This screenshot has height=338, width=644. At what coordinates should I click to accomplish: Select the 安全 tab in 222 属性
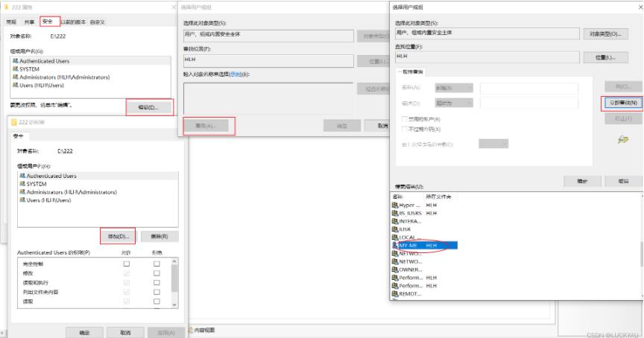(x=48, y=22)
